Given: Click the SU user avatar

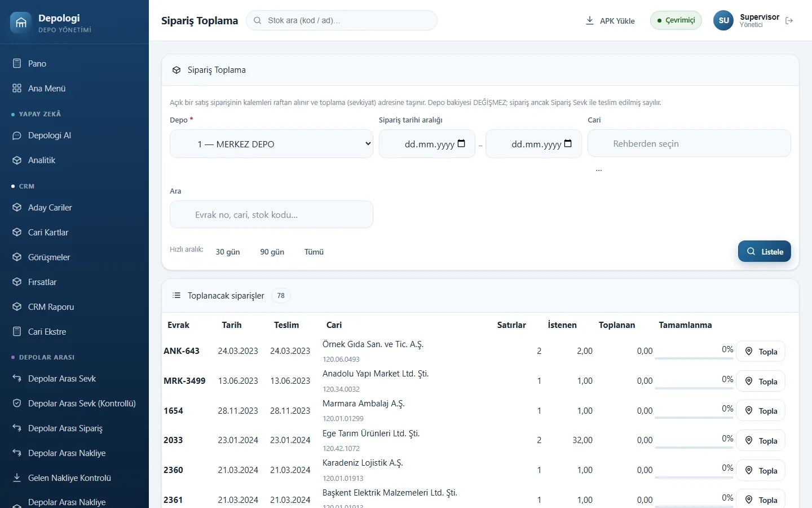Looking at the screenshot, I should 723,20.
